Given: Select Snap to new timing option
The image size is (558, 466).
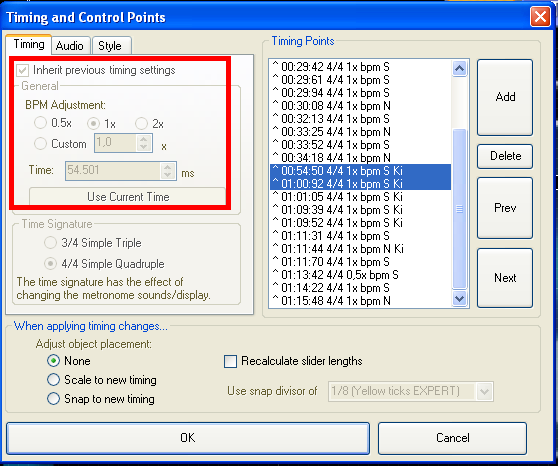Looking at the screenshot, I should point(53,399).
